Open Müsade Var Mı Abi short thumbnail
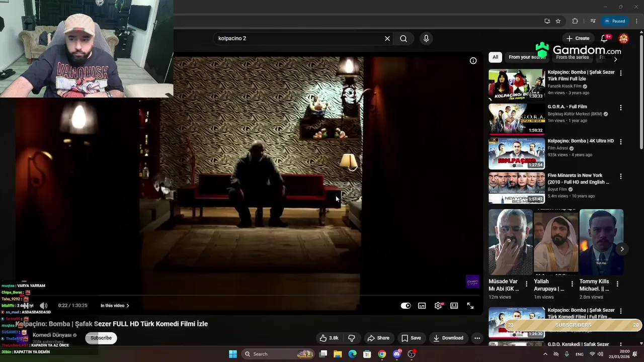This screenshot has width=644, height=362. (510, 242)
